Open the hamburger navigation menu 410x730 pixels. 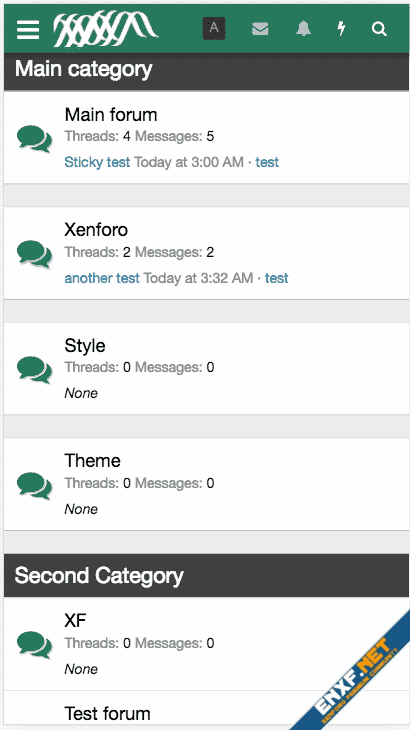pyautogui.click(x=28, y=30)
